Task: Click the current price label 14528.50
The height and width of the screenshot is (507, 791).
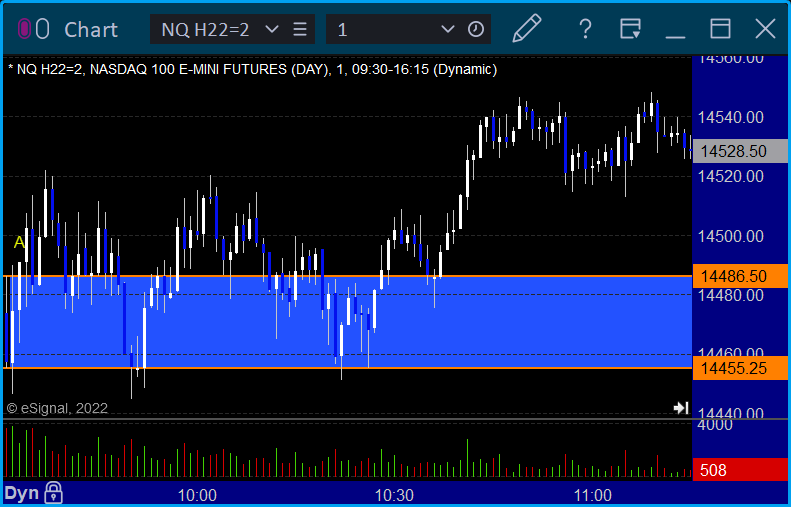Action: tap(740, 151)
